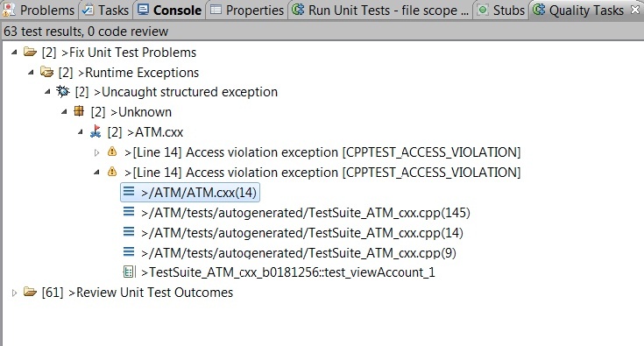644x346 pixels.
Task: Switch to the Problems tab
Action: (x=39, y=10)
